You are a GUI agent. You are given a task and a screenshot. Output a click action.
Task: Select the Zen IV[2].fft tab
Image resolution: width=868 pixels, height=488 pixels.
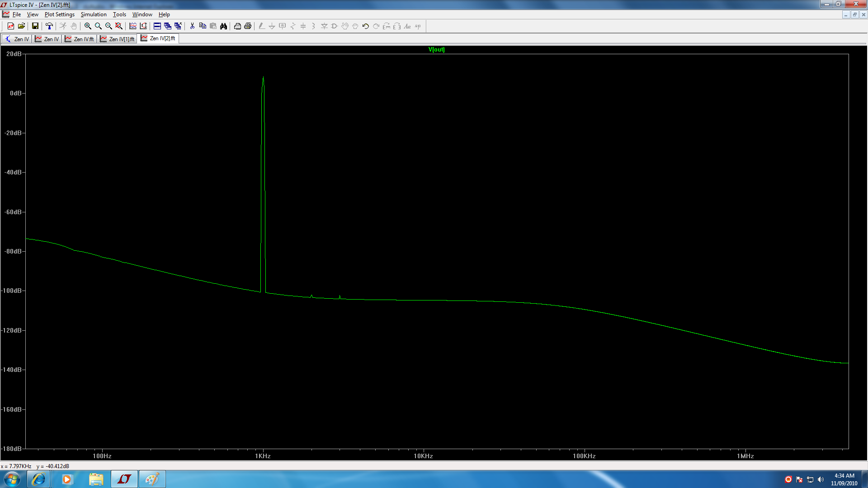point(158,38)
